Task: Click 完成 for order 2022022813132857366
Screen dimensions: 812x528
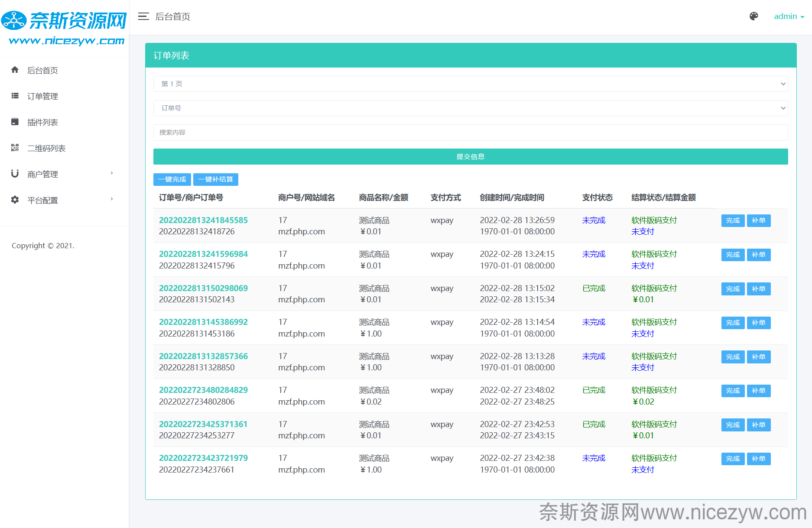Action: click(733, 357)
